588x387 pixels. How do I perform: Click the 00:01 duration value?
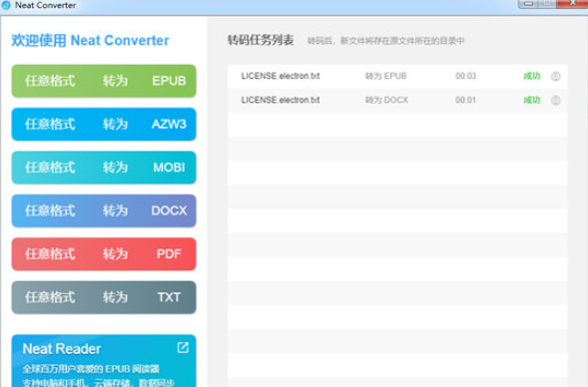pyautogui.click(x=466, y=100)
